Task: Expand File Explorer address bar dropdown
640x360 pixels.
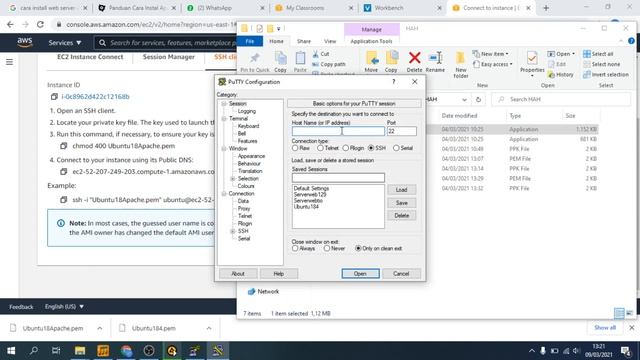Action: click(464, 100)
